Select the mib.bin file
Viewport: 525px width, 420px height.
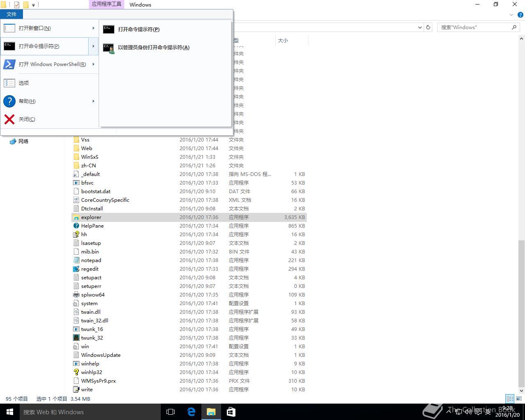[x=90, y=252]
